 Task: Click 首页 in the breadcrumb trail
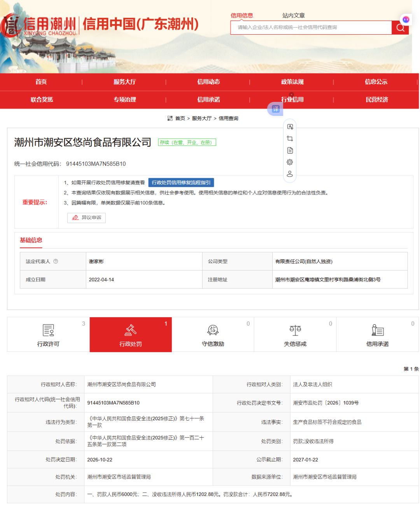pos(180,118)
